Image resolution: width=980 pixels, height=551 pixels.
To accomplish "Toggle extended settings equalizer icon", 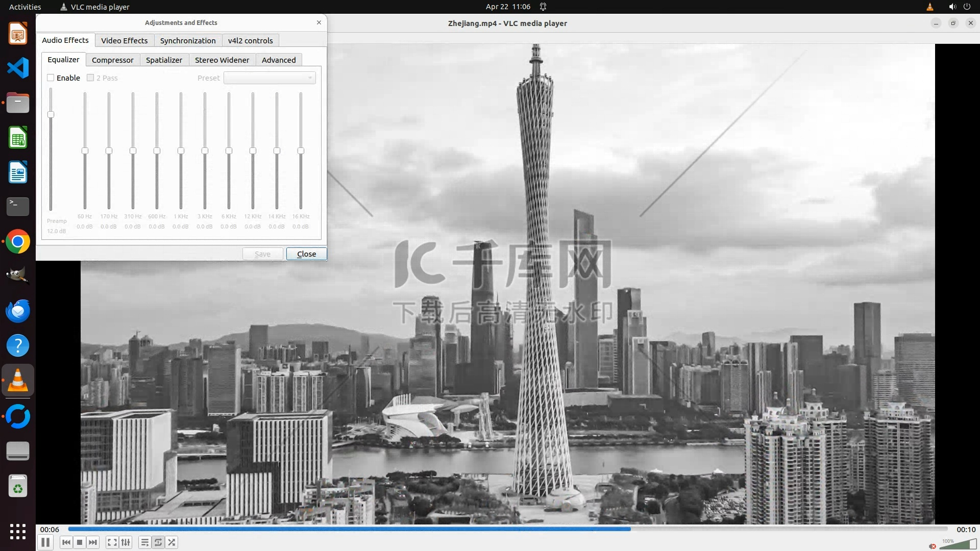I will click(x=126, y=542).
